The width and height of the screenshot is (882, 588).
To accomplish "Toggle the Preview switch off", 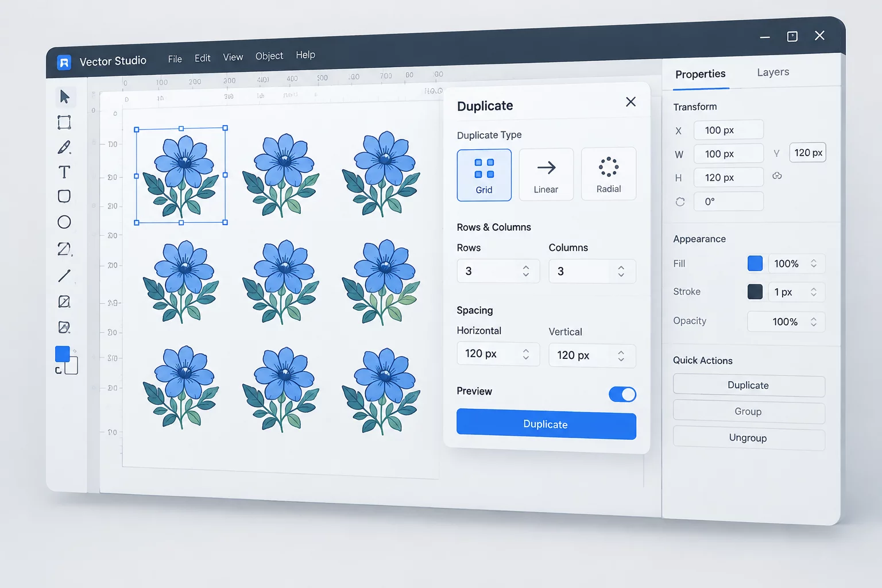I will (x=622, y=394).
